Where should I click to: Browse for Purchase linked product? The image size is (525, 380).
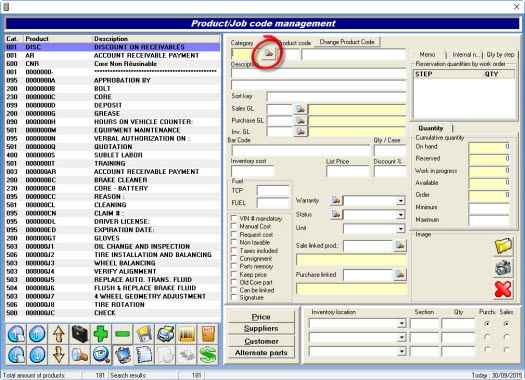(400, 274)
